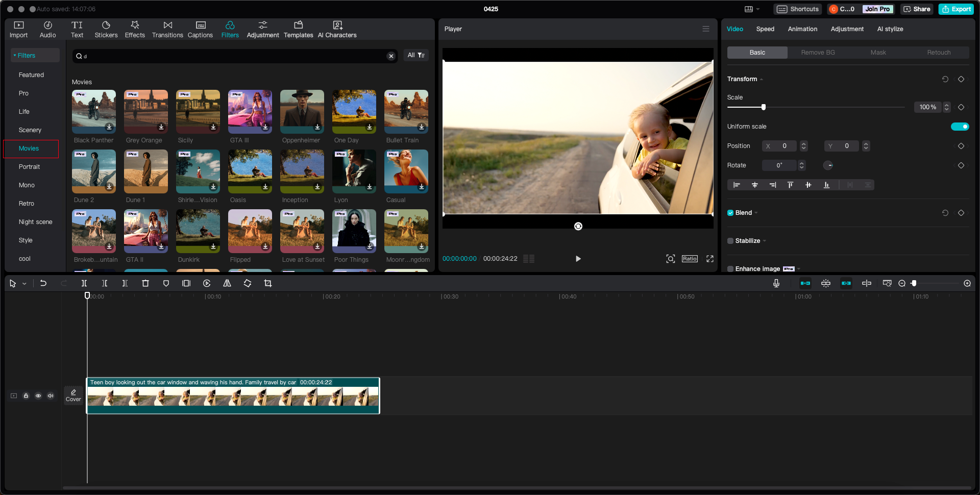The image size is (980, 495).
Task: Hide the video track using eye icon
Action: click(x=38, y=395)
